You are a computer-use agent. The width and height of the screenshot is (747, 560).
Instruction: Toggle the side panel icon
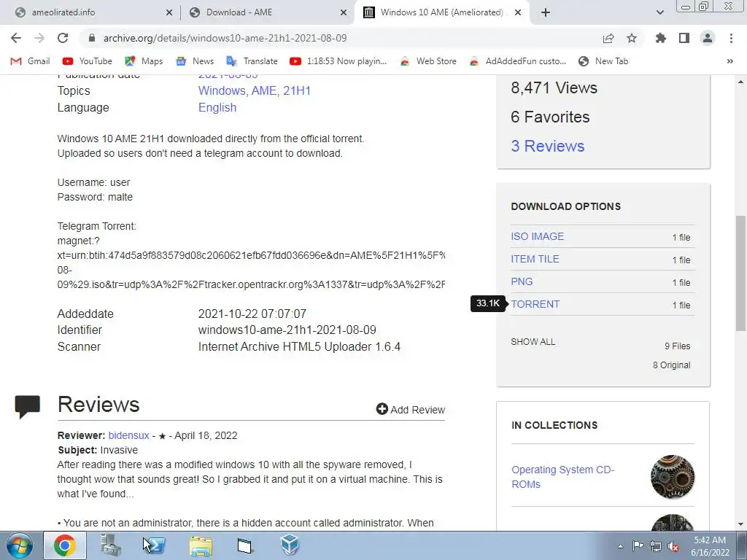point(684,38)
